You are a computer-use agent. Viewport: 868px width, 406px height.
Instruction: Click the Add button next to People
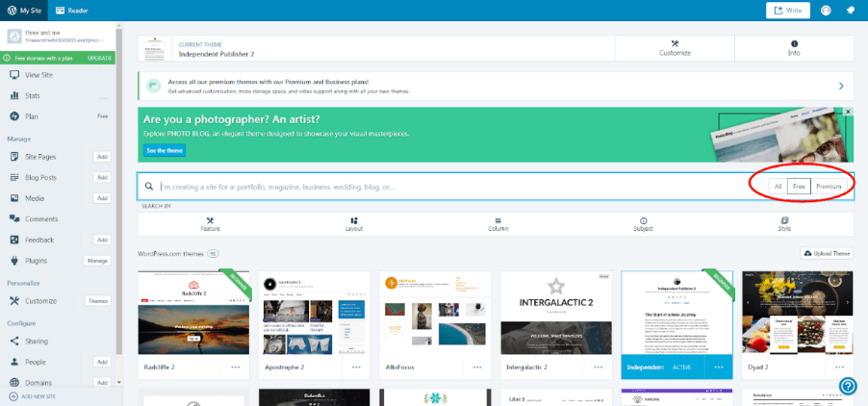click(x=102, y=362)
